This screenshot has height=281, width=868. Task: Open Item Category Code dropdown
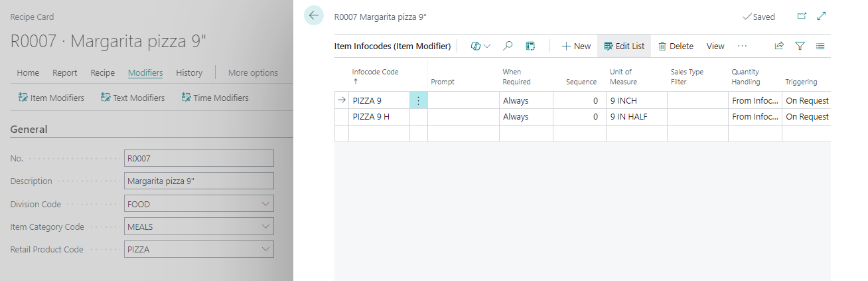tap(266, 227)
